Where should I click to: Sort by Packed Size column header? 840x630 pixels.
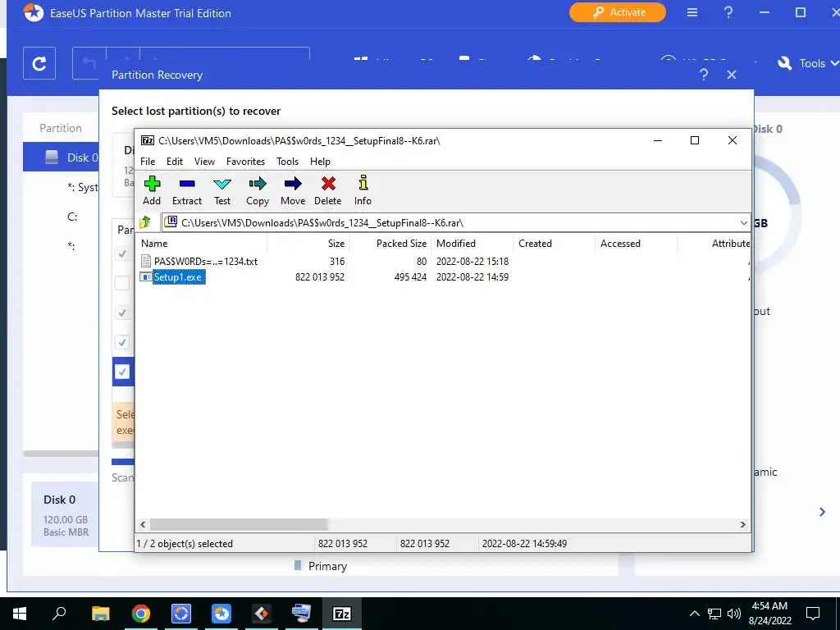390,243
